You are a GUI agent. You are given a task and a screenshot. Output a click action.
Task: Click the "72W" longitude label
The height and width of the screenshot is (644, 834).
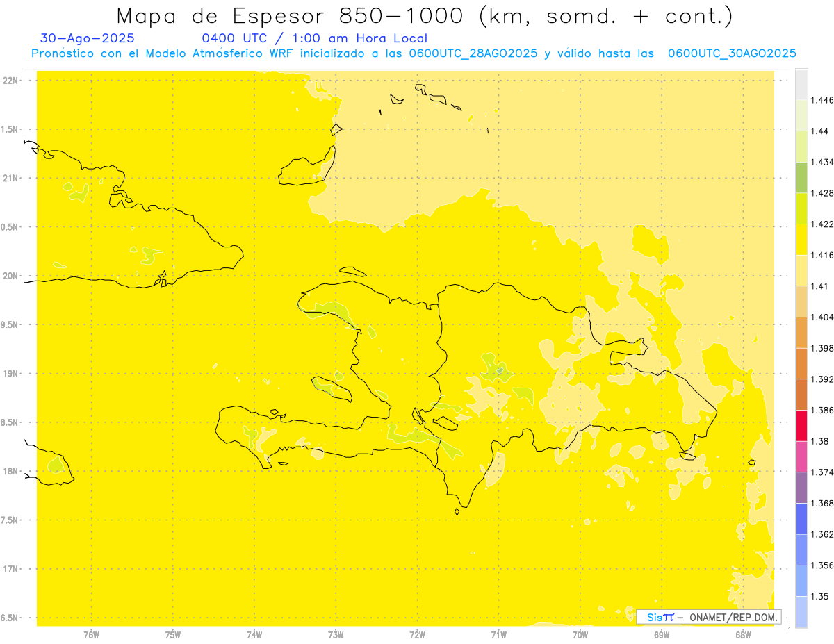[x=417, y=635]
